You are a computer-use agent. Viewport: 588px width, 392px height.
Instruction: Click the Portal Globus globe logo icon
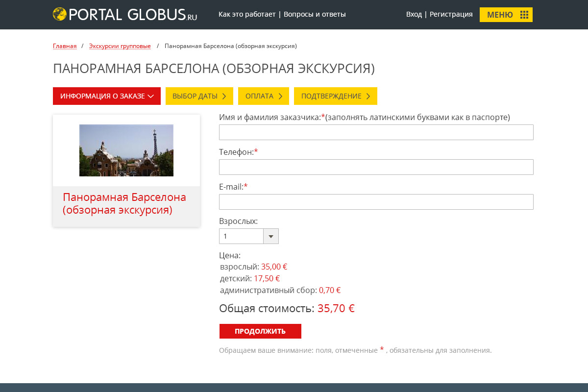click(59, 14)
